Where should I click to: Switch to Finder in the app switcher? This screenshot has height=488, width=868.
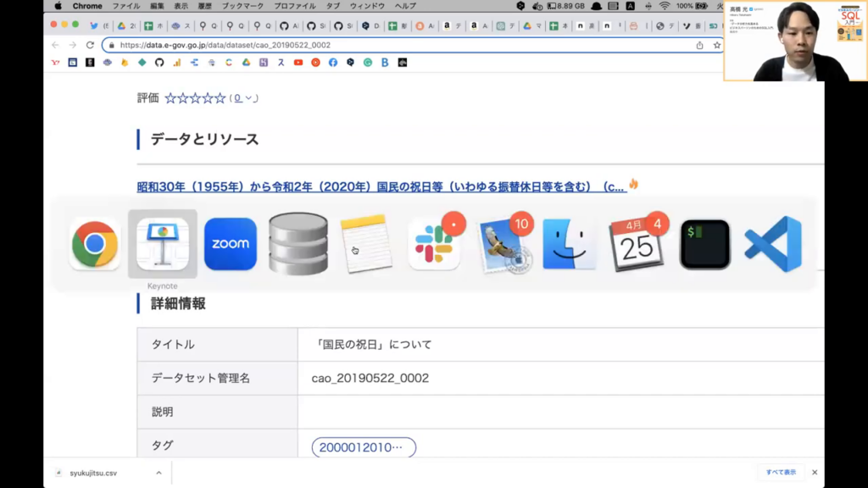[x=569, y=244]
